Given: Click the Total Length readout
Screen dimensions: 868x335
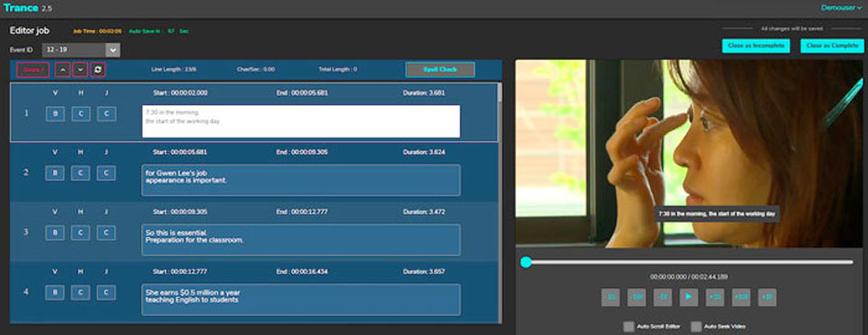Looking at the screenshot, I should tap(337, 70).
